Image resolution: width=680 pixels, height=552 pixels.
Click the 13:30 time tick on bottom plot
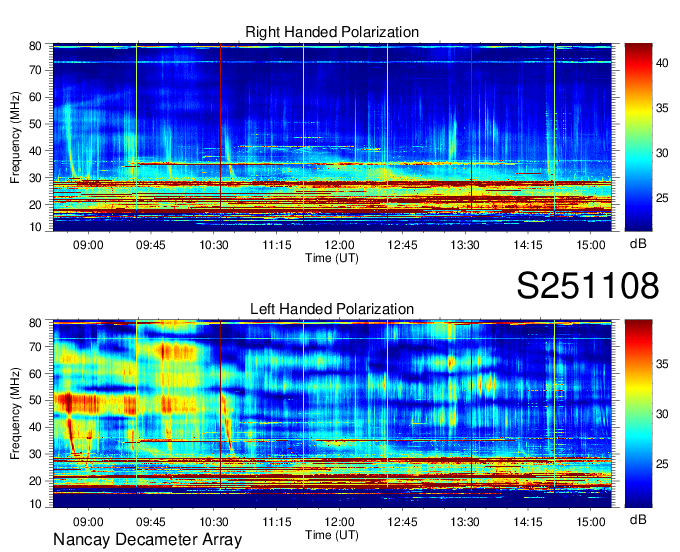pyautogui.click(x=465, y=520)
